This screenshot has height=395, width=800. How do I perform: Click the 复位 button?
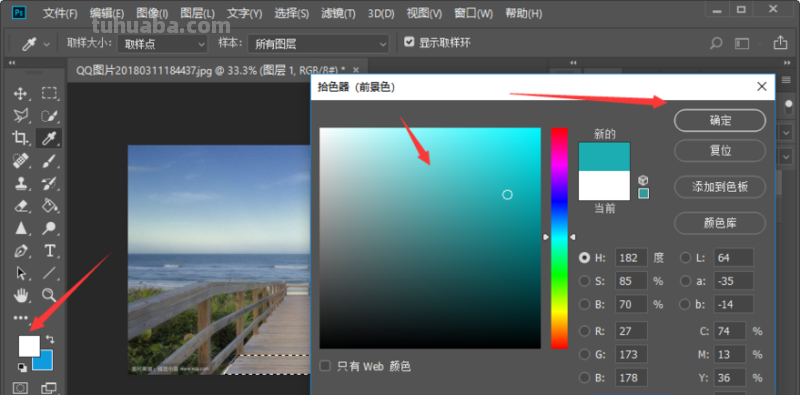[720, 151]
